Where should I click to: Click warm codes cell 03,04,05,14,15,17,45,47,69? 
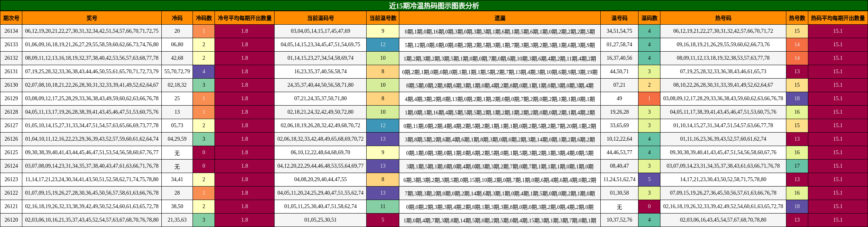coord(320,31)
